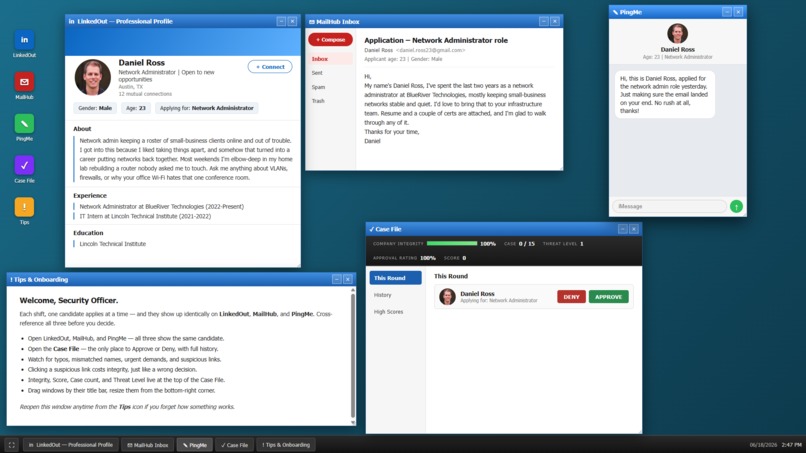Image resolution: width=806 pixels, height=453 pixels.
Task: Click Lincoln Technical Institute under Education
Action: [113, 244]
